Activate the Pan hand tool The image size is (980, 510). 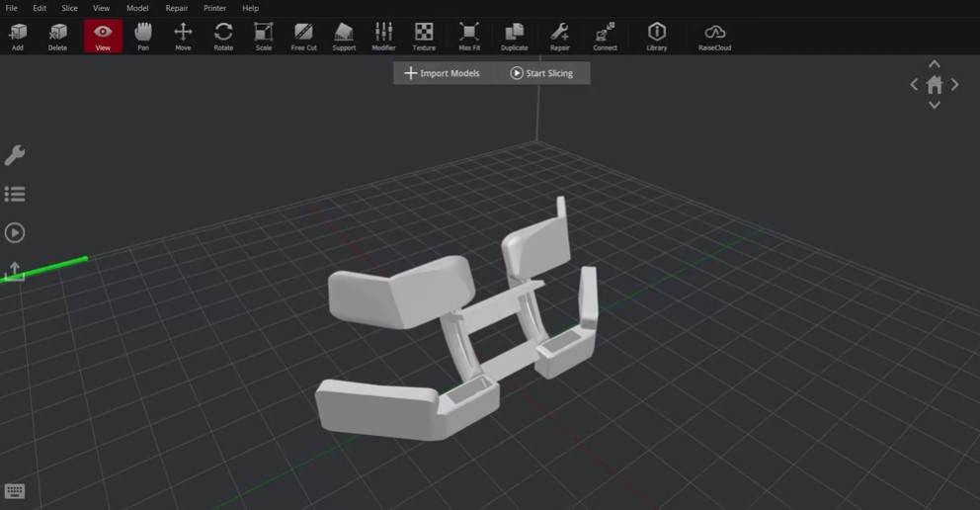click(x=143, y=37)
